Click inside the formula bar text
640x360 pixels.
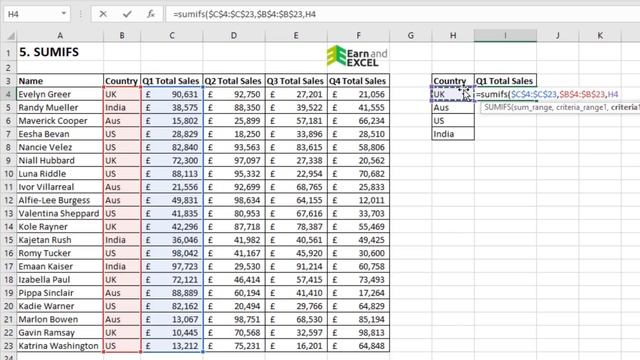[244, 14]
